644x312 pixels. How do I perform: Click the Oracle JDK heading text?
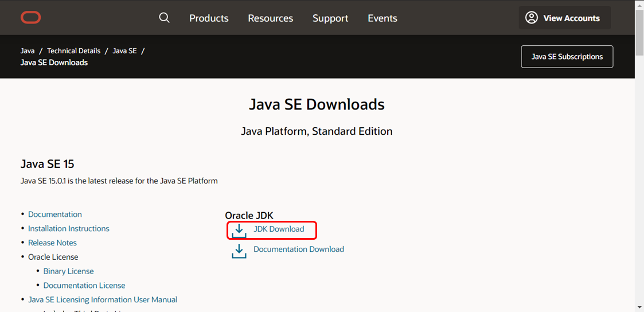(x=249, y=215)
